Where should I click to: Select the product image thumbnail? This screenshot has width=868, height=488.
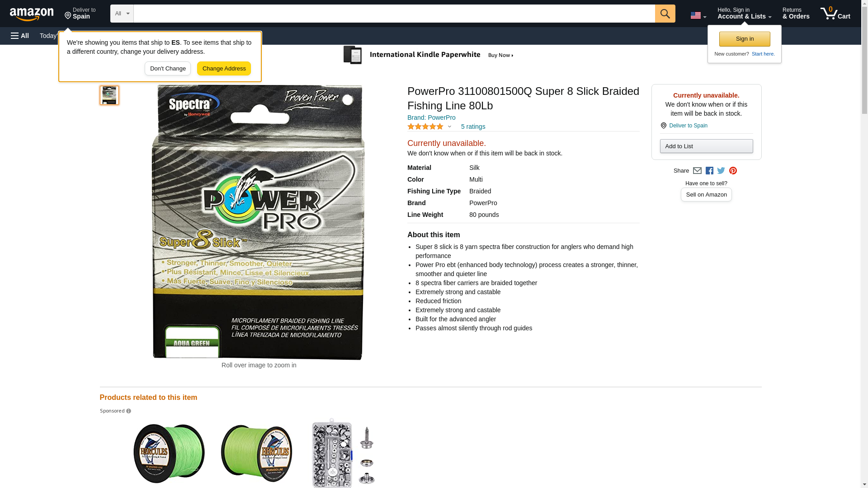[x=109, y=95]
